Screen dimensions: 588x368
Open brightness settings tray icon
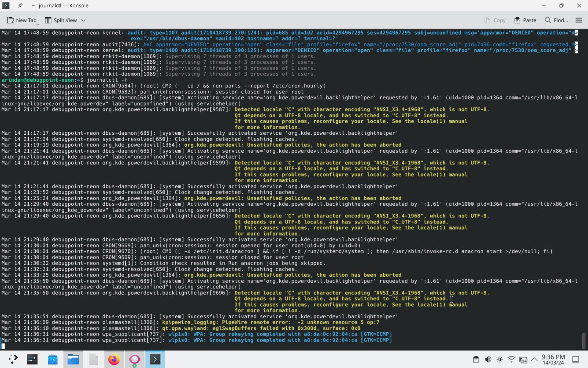[499, 360]
